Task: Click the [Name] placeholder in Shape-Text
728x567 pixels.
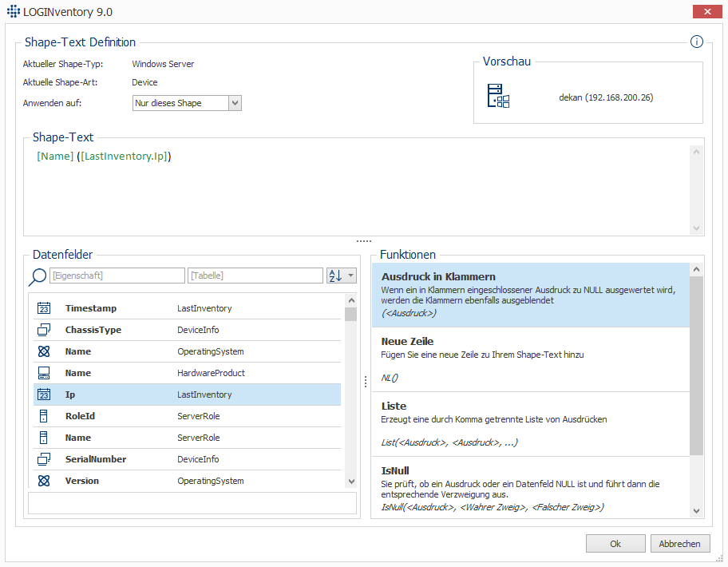Action: tap(55, 156)
